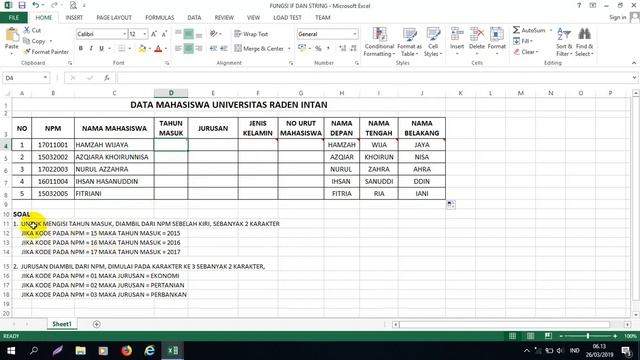
Task: Toggle Underline formatting
Action: coord(101,49)
